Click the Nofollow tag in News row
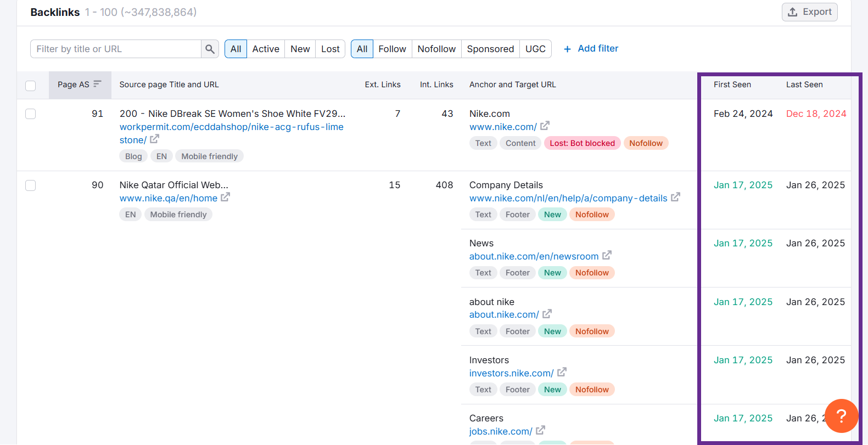Screen dimensions: 868x445 (592, 273)
